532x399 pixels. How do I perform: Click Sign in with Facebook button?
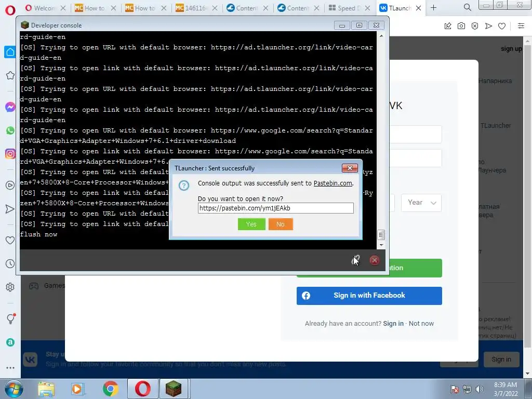tap(369, 296)
